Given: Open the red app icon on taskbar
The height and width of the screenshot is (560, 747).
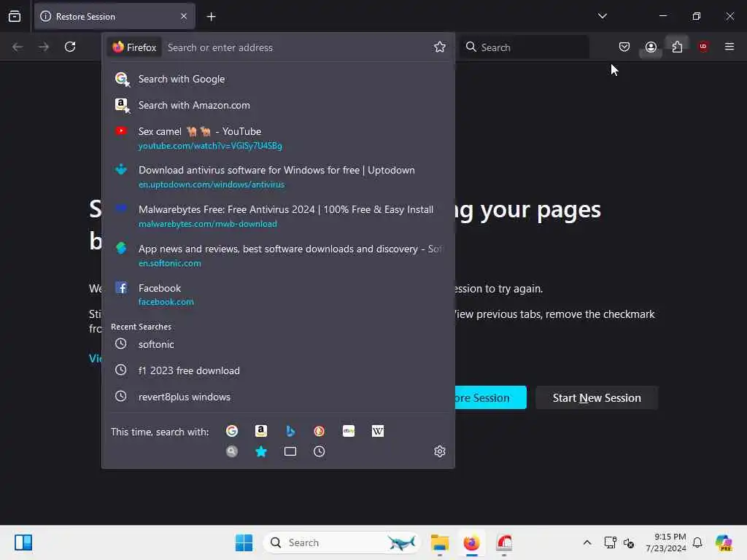Looking at the screenshot, I should [x=503, y=542].
